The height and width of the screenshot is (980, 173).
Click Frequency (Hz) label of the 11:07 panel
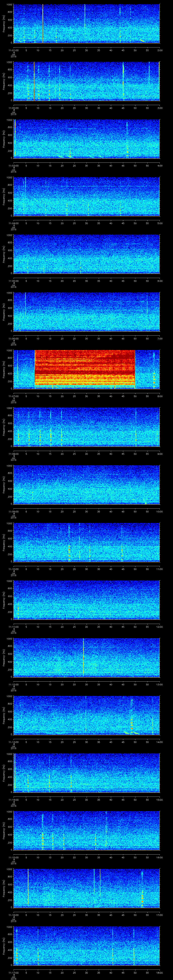point(4,370)
